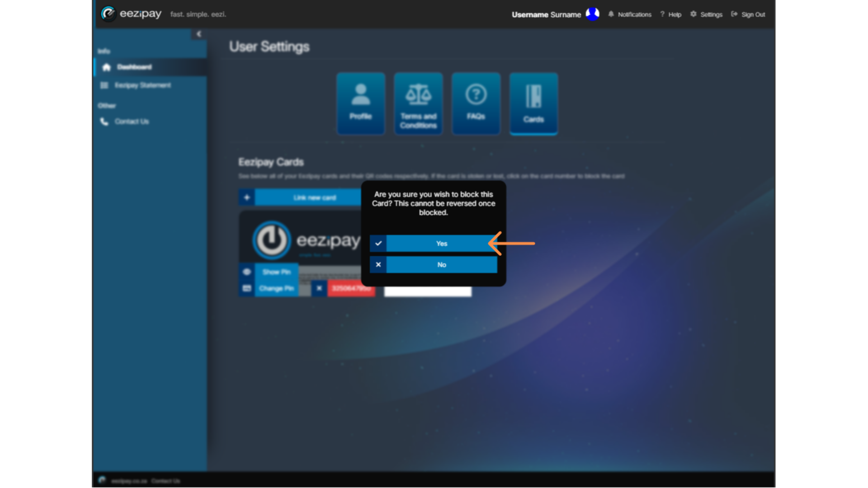Viewport: 868px width, 488px height.
Task: Open the Terms and Conditions tile
Action: click(418, 103)
